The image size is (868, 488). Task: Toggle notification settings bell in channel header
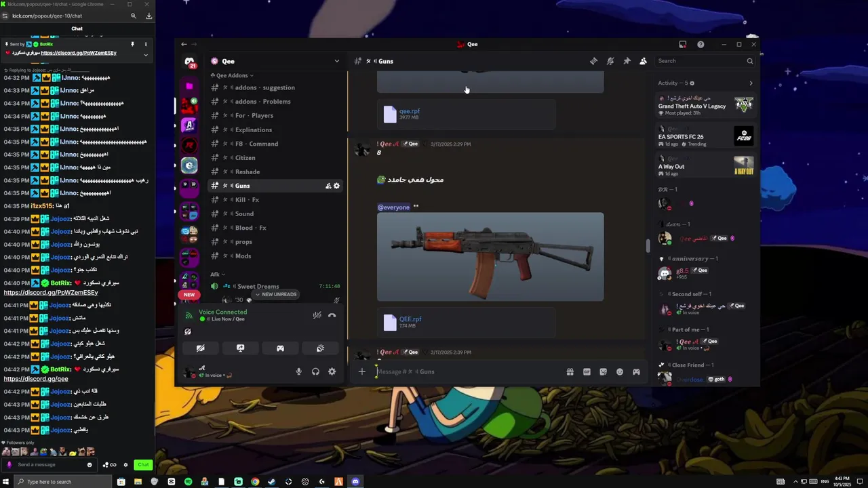click(610, 61)
